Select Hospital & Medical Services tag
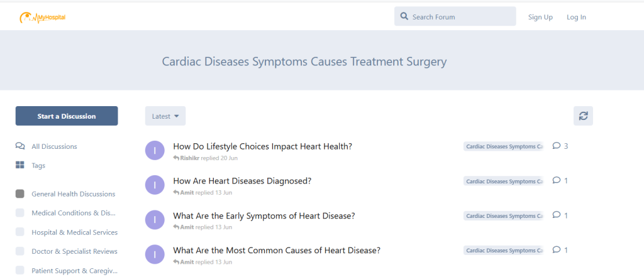The height and width of the screenshot is (277, 644). (x=74, y=232)
